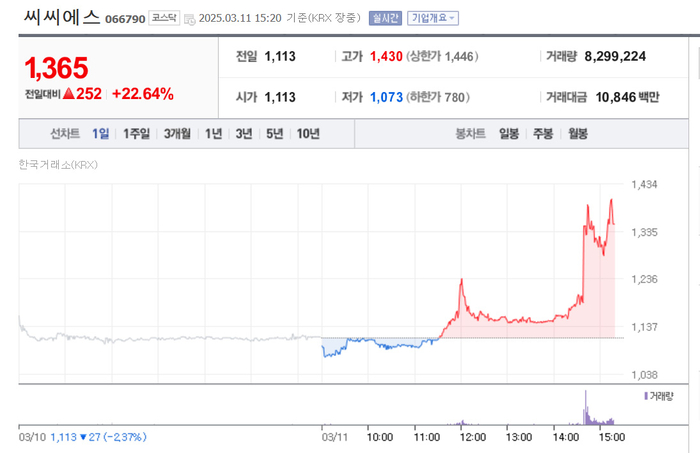The width and height of the screenshot is (700, 453).
Task: Select the 1주일 line chart tab
Action: (x=136, y=133)
